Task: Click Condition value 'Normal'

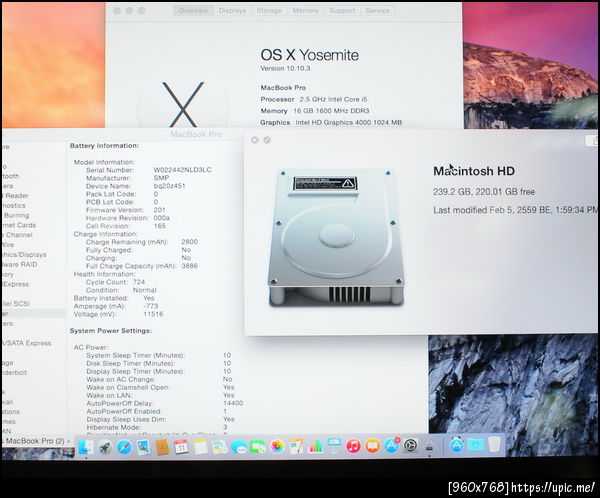Action: [x=144, y=290]
